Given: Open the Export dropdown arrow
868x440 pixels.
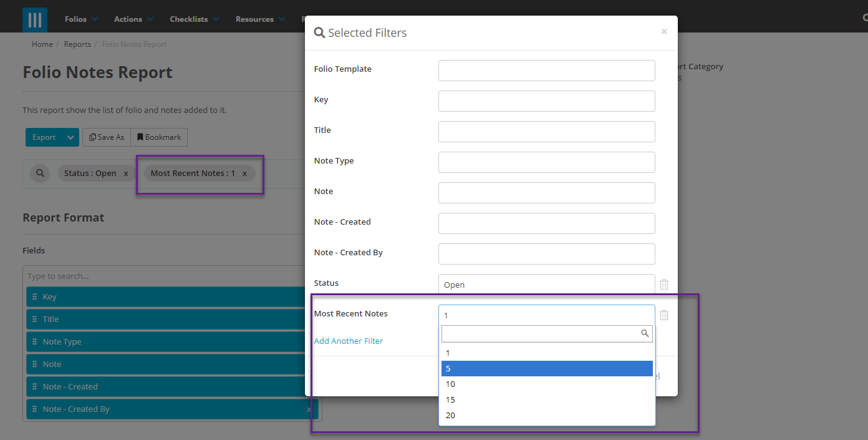Looking at the screenshot, I should (x=70, y=137).
